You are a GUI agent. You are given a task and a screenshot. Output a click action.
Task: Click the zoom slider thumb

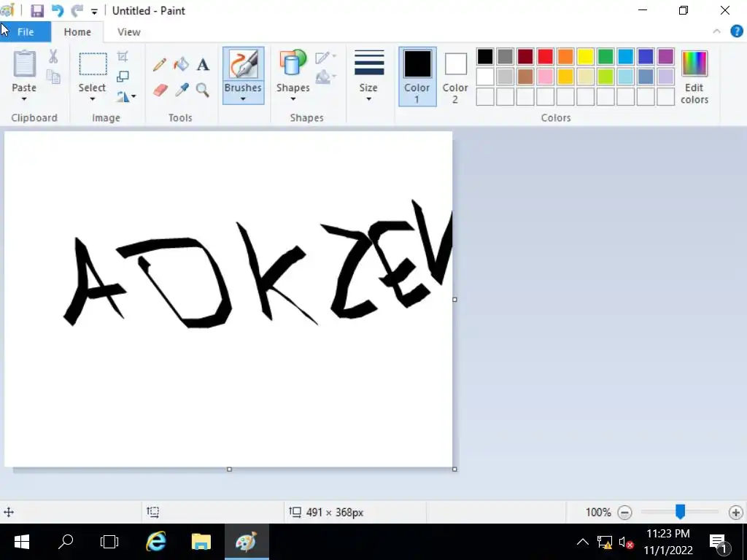coord(681,512)
